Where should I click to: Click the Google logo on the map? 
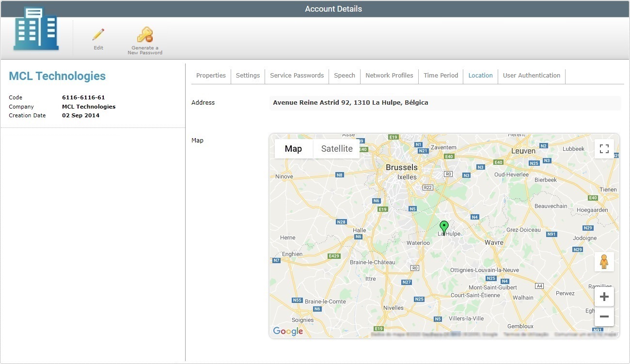pos(288,331)
